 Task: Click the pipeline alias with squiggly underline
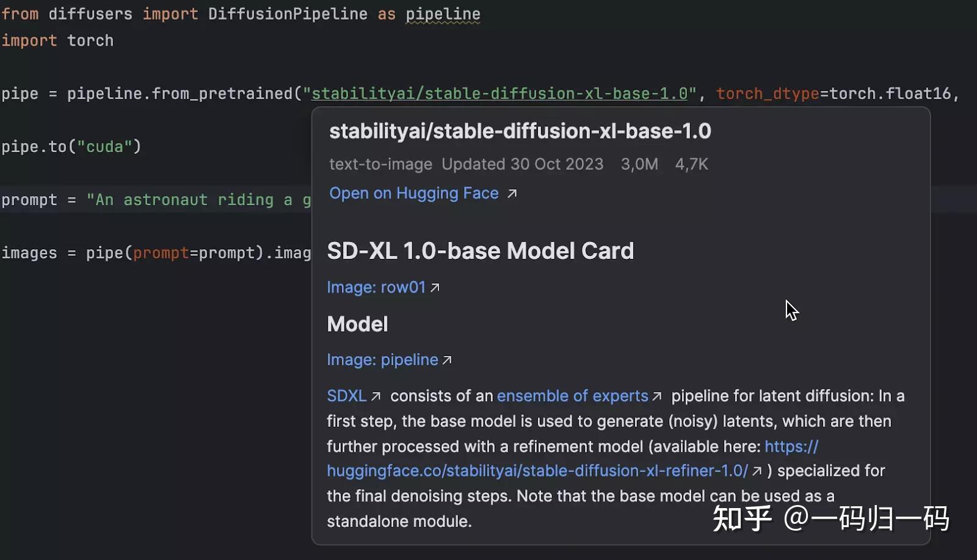(442, 13)
